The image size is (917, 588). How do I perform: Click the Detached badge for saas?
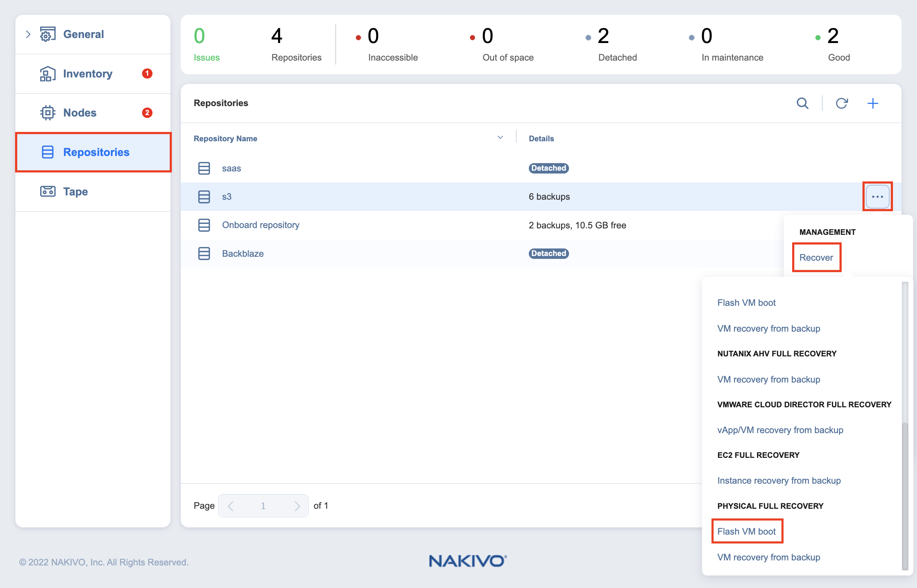(549, 169)
